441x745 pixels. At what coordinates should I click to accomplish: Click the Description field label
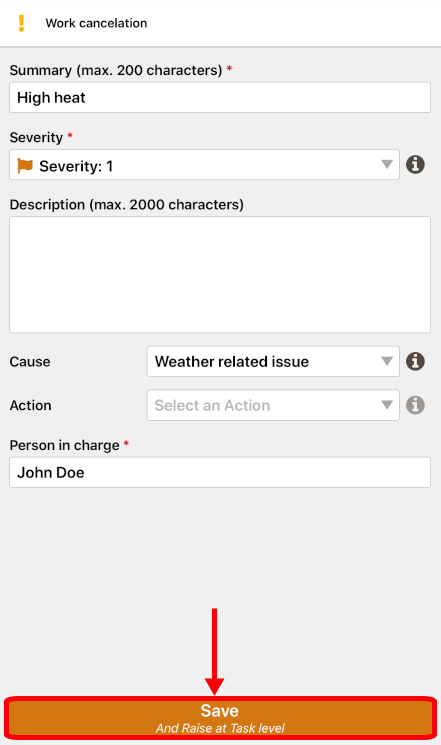pyautogui.click(x=126, y=205)
